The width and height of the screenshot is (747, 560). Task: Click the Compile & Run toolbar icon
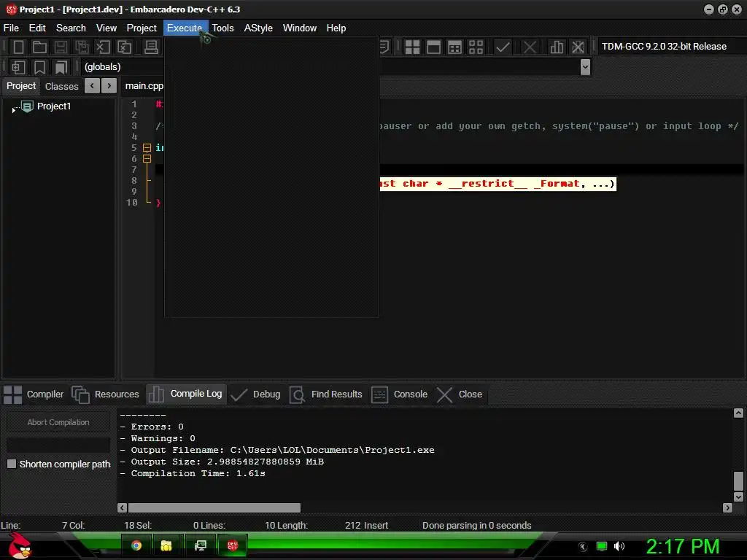454,47
